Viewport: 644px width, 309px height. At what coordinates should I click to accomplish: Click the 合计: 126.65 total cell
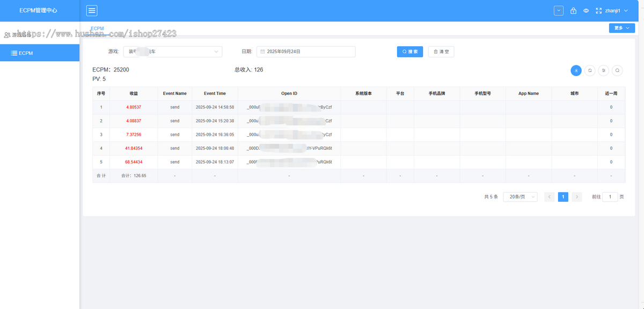pos(134,176)
